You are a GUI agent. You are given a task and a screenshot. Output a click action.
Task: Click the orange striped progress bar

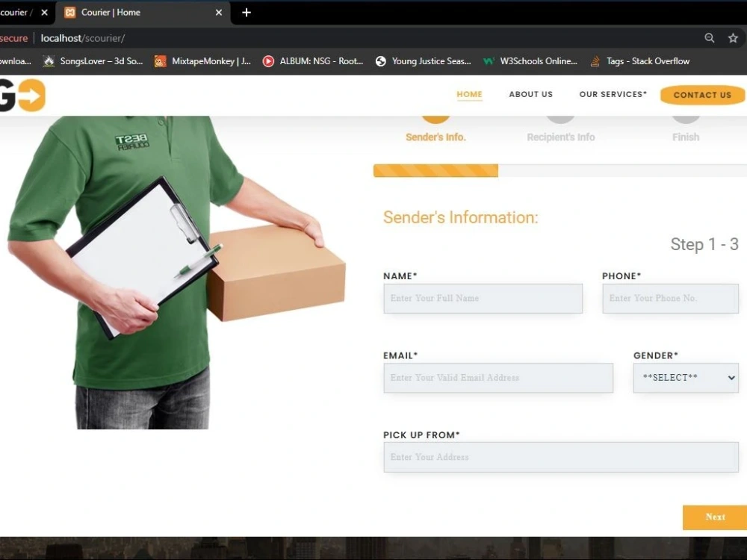tap(436, 170)
